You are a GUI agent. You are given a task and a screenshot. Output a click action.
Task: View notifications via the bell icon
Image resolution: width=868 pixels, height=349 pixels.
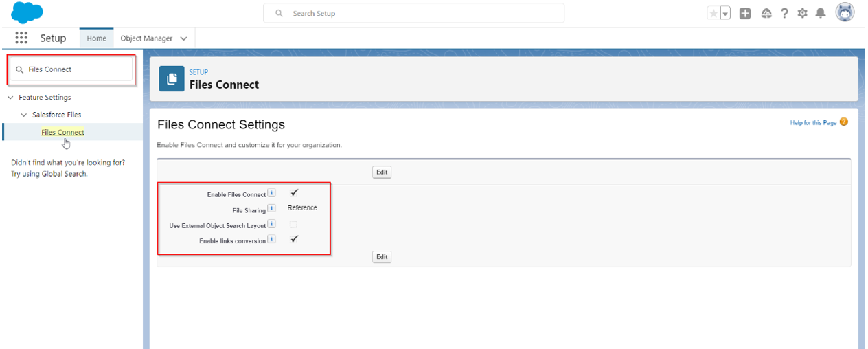click(820, 14)
